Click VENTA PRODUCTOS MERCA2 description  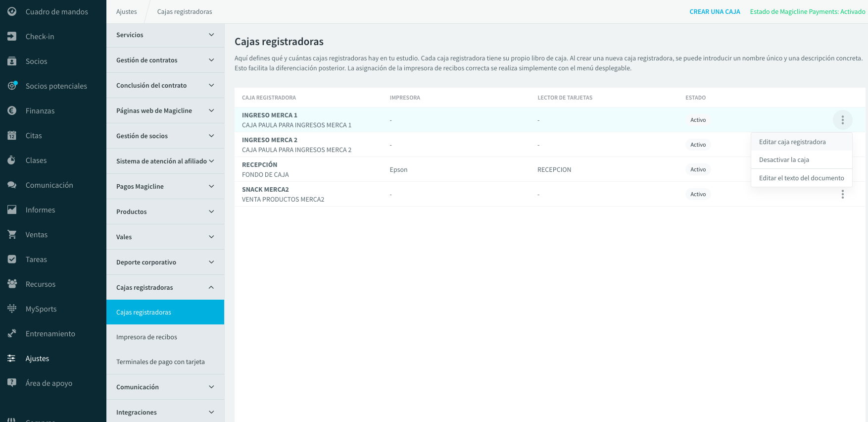pos(283,199)
